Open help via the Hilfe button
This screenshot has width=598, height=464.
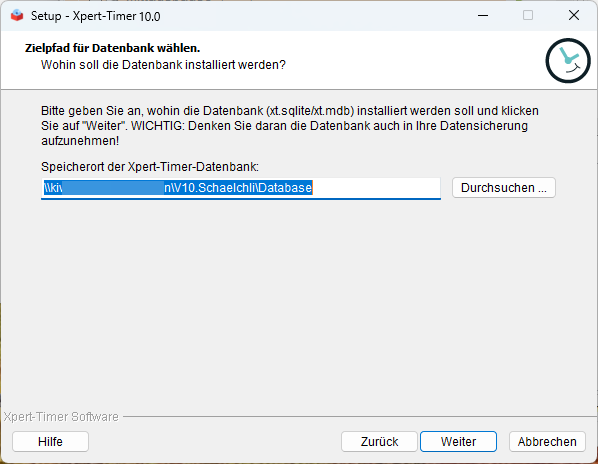point(50,442)
